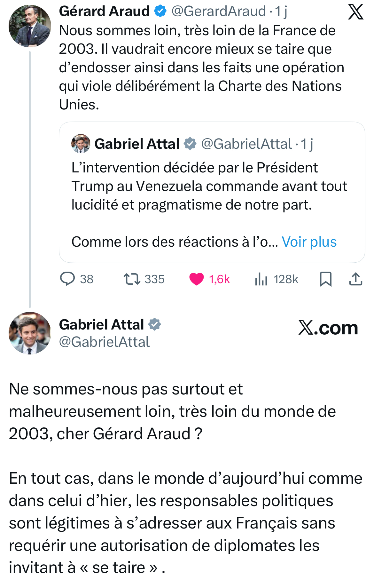Click the X logo in top corner
Image resolution: width=374 pixels, height=588 pixels.
pyautogui.click(x=355, y=12)
